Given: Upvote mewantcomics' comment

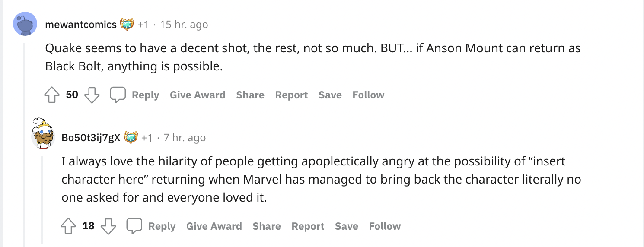Looking at the screenshot, I should [x=52, y=95].
